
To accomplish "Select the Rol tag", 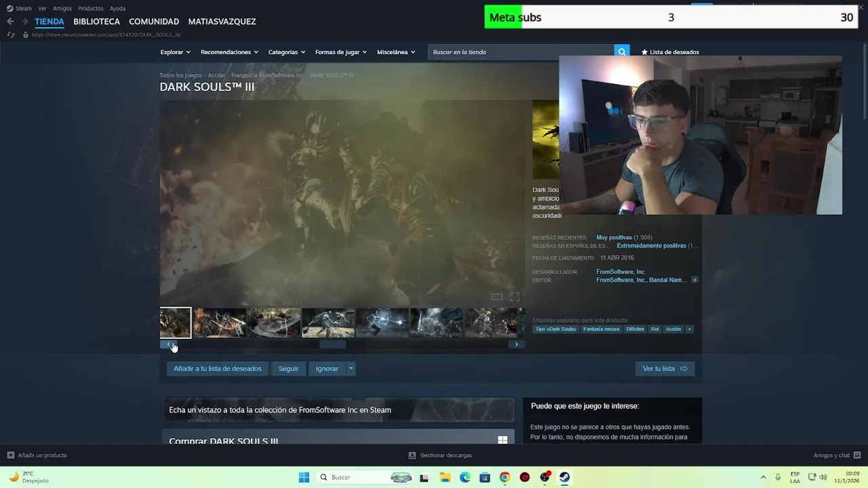I will pyautogui.click(x=654, y=329).
